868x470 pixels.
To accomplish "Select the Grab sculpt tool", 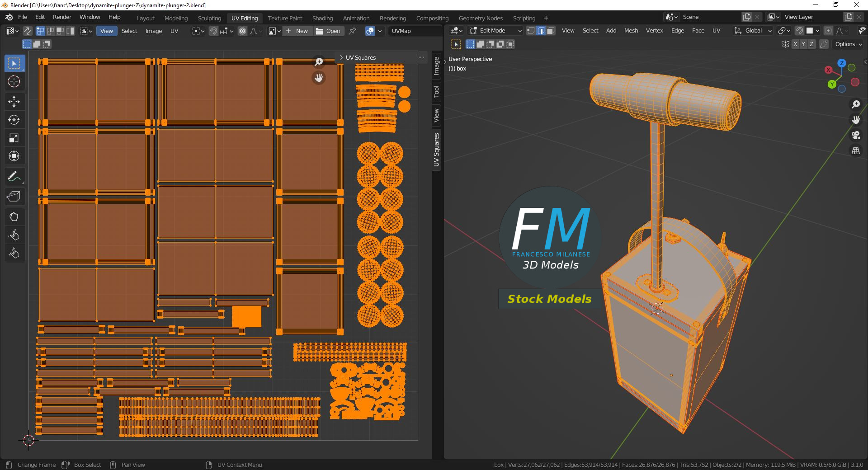I will [14, 217].
